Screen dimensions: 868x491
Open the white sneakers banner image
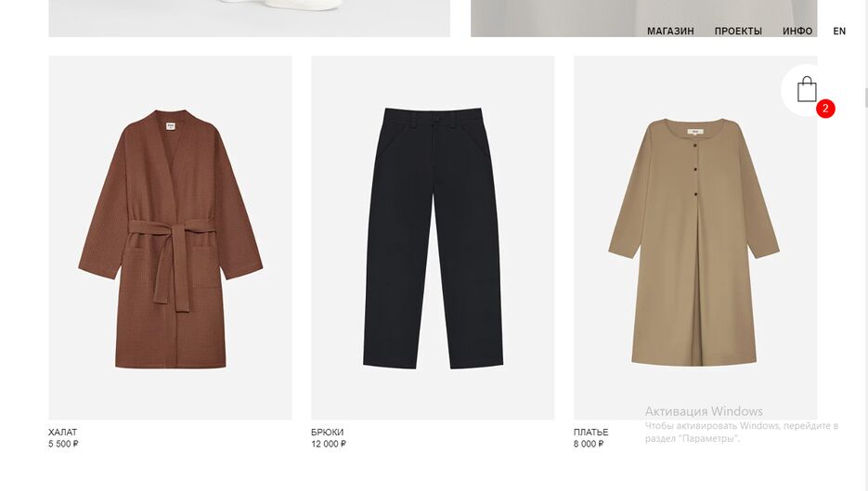(x=249, y=19)
